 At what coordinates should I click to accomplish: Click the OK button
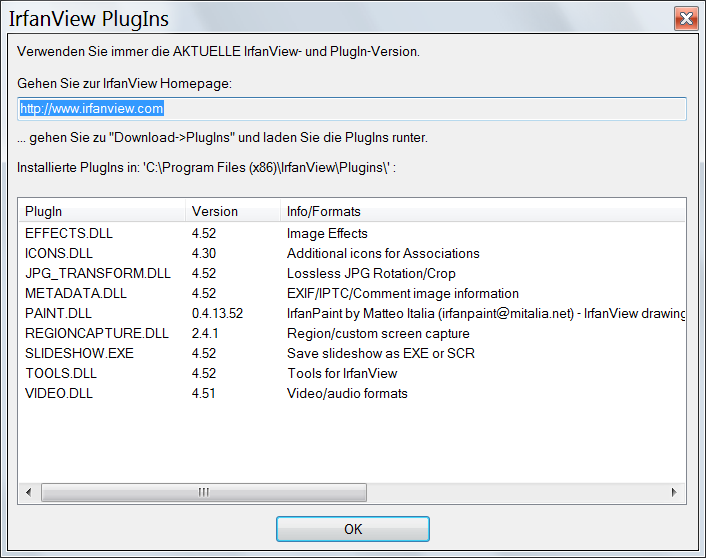pyautogui.click(x=353, y=529)
